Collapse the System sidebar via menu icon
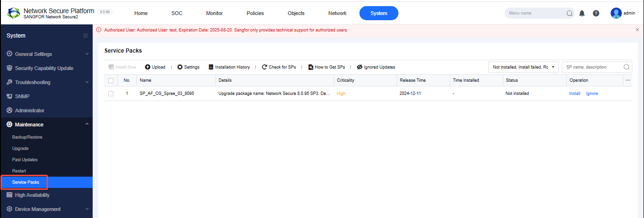 tap(86, 36)
